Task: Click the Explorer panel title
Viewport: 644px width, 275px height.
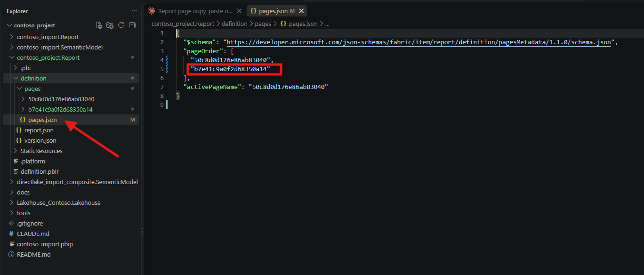Action: [17, 11]
